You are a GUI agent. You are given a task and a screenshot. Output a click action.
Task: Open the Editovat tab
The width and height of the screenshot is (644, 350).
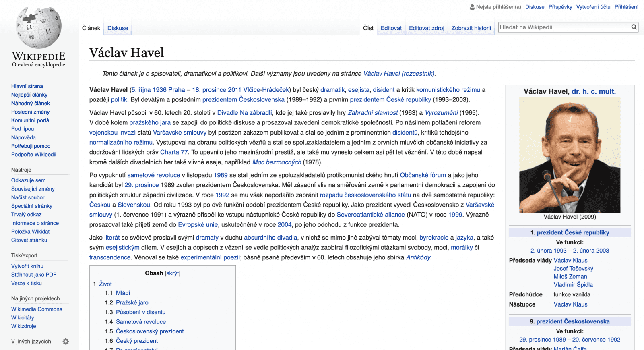click(391, 28)
